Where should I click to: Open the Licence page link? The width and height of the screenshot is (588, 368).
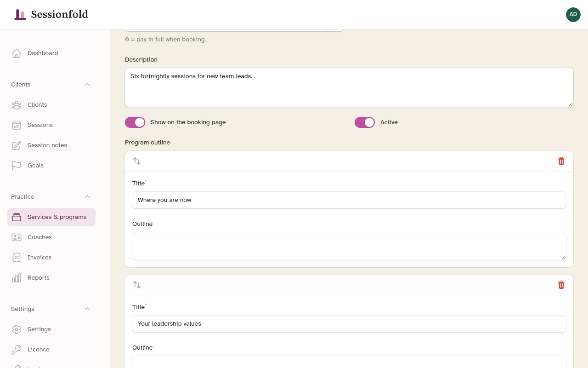point(51,350)
